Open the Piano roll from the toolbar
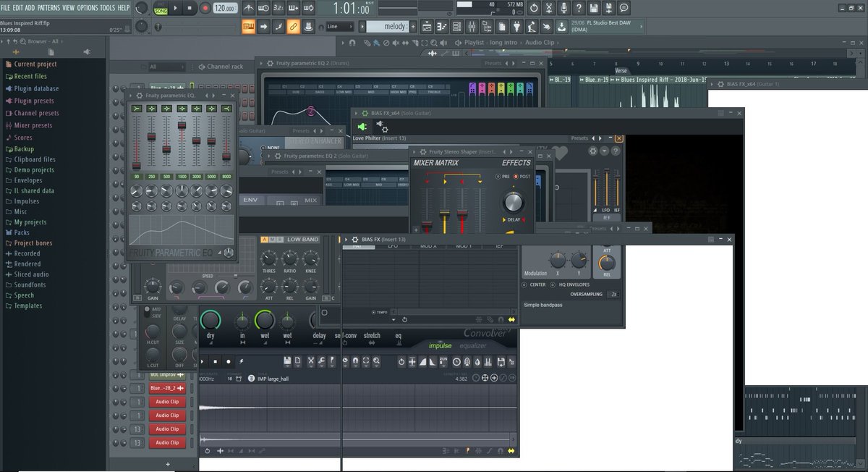Screen dimensions: 868x472 441,25
